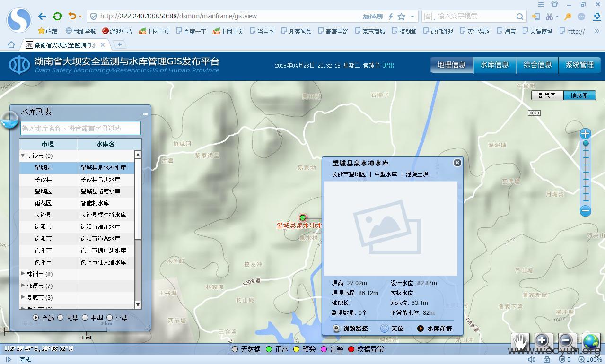
Task: Click the speaker icon in browser status bar
Action: click(x=532, y=359)
